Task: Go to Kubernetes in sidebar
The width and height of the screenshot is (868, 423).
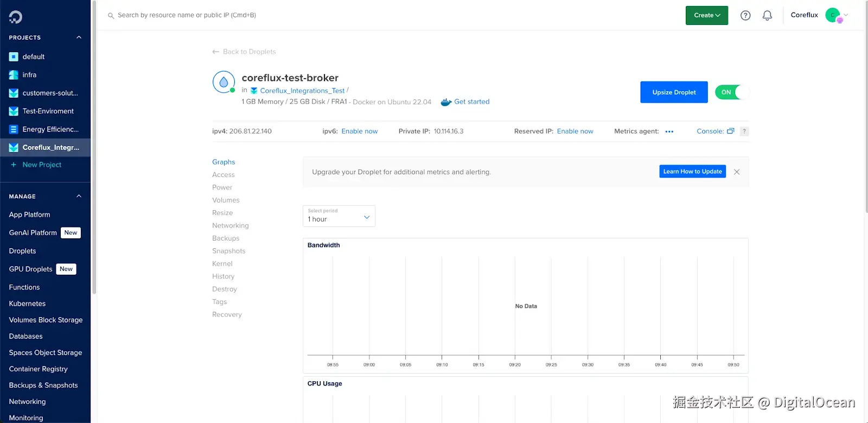Action: (x=27, y=304)
